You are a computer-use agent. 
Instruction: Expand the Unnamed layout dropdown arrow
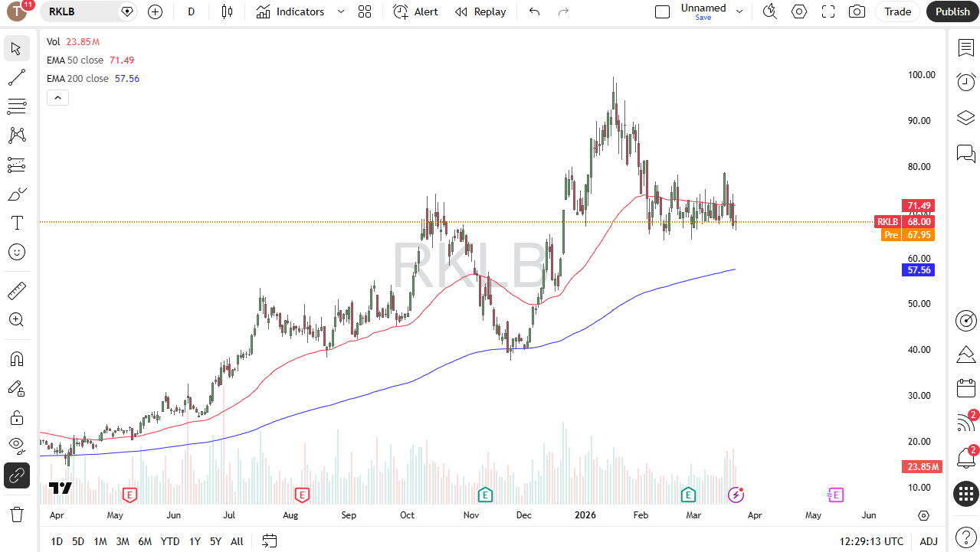point(739,11)
